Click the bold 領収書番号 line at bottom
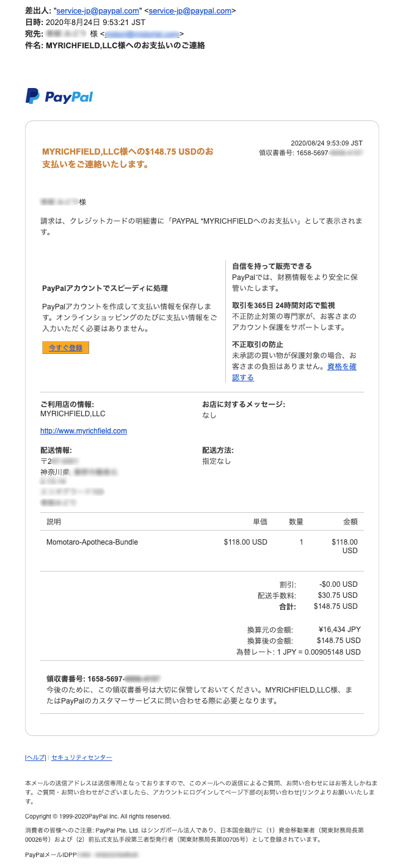 pos(103,679)
